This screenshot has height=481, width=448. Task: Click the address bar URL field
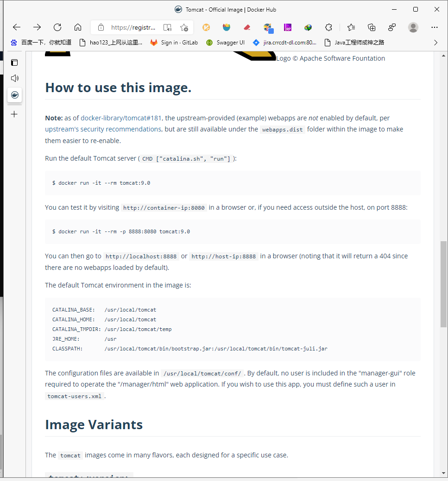[133, 28]
